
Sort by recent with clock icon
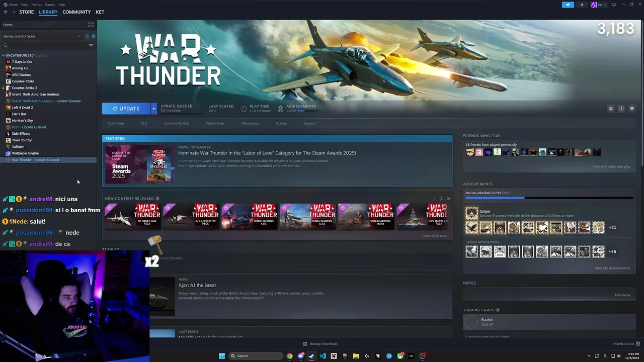[87, 36]
